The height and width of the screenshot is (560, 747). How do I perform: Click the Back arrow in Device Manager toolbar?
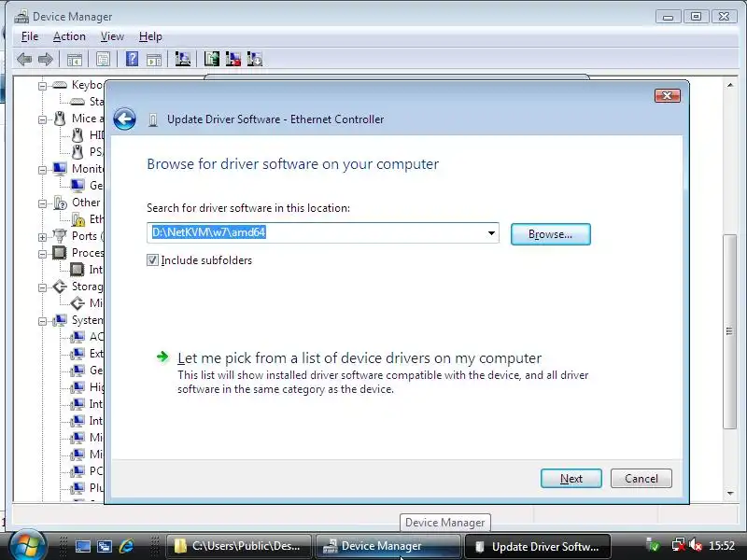click(x=24, y=60)
